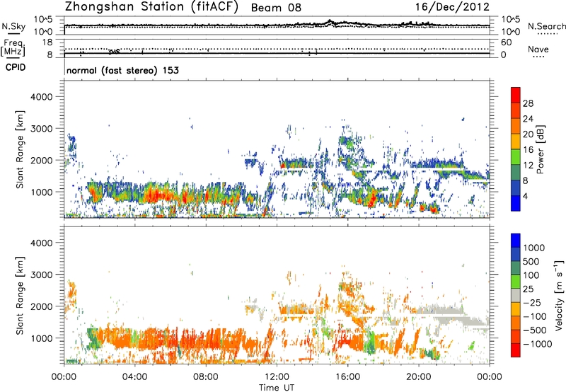Image resolution: width=566 pixels, height=392 pixels.
Task: Click the CPID label
Action: click(x=15, y=67)
